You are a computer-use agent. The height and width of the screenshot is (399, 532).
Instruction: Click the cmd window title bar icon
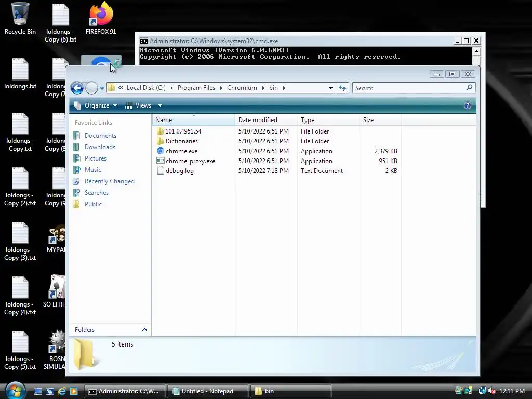coord(144,41)
